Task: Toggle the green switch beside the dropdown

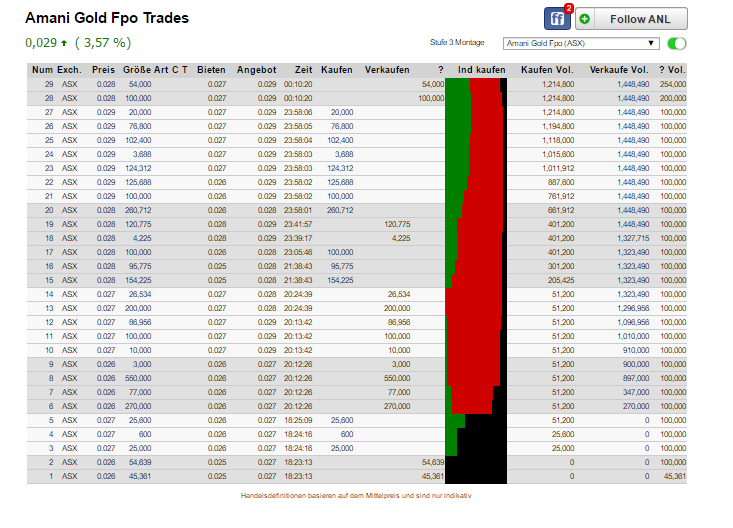Action: [677, 43]
